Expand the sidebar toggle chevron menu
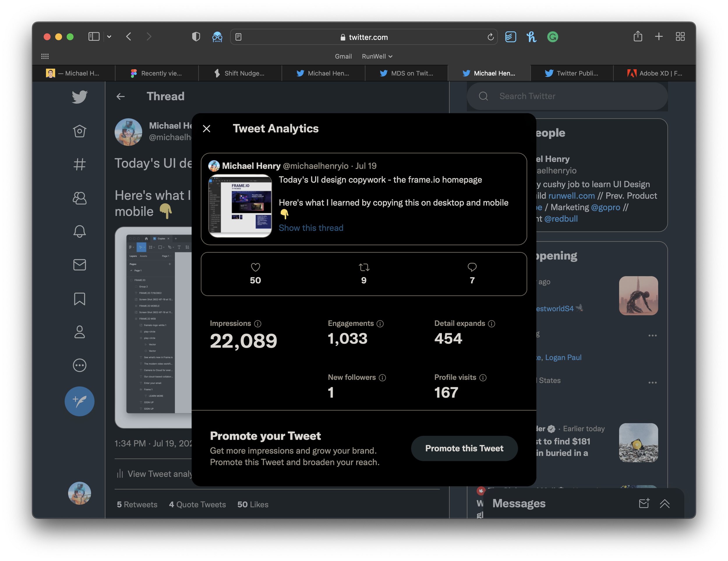728x561 pixels. coord(109,37)
